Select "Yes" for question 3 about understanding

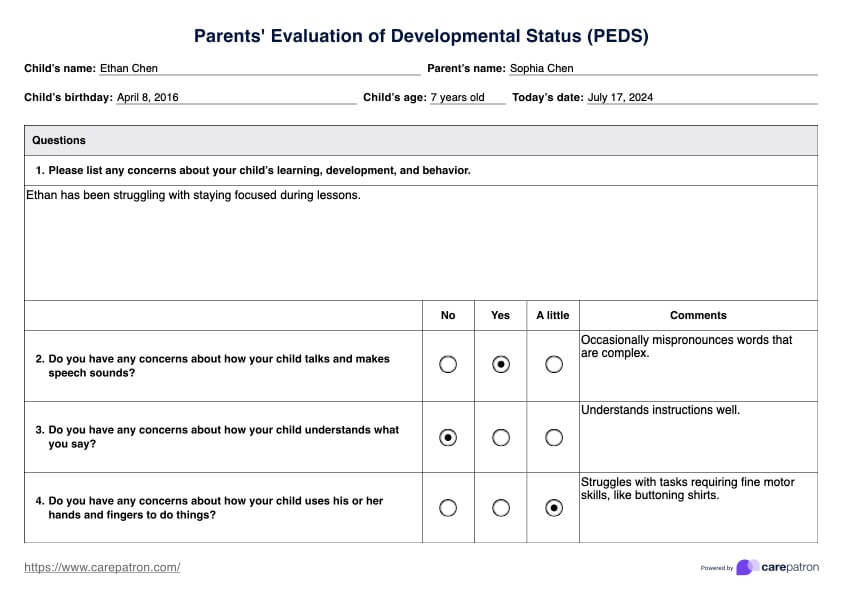coord(501,437)
